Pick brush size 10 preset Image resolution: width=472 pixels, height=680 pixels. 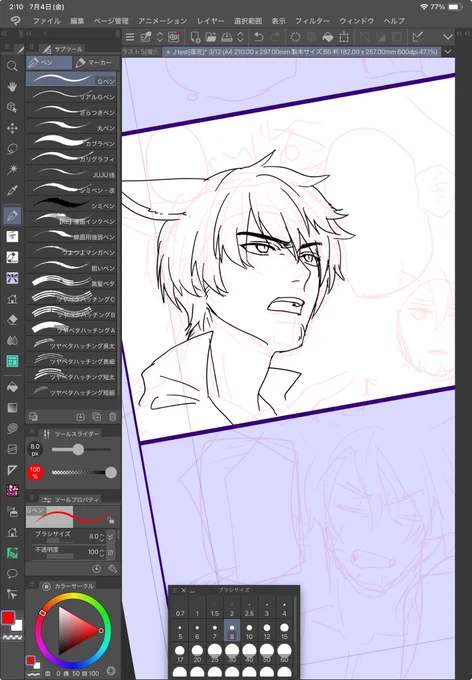point(249,631)
